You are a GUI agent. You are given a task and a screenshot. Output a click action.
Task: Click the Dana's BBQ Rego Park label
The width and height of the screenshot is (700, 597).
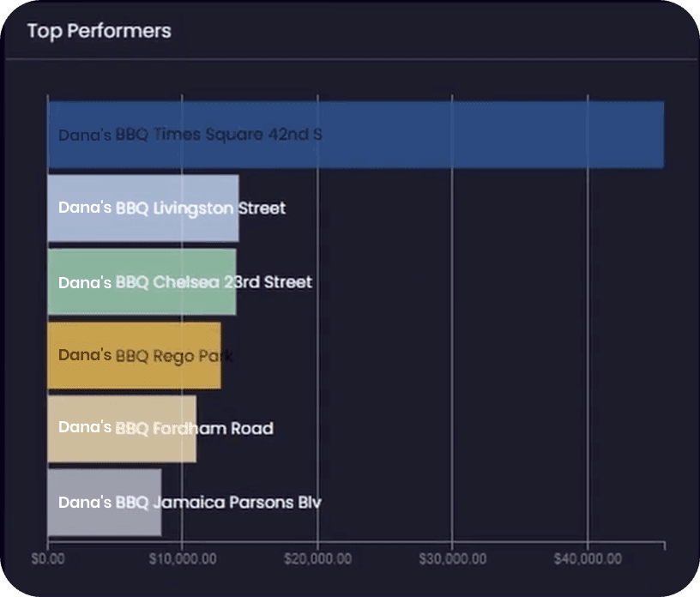coord(146,356)
